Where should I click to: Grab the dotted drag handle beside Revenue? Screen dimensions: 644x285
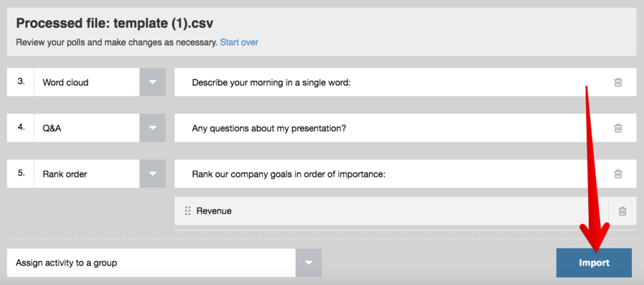tap(187, 211)
